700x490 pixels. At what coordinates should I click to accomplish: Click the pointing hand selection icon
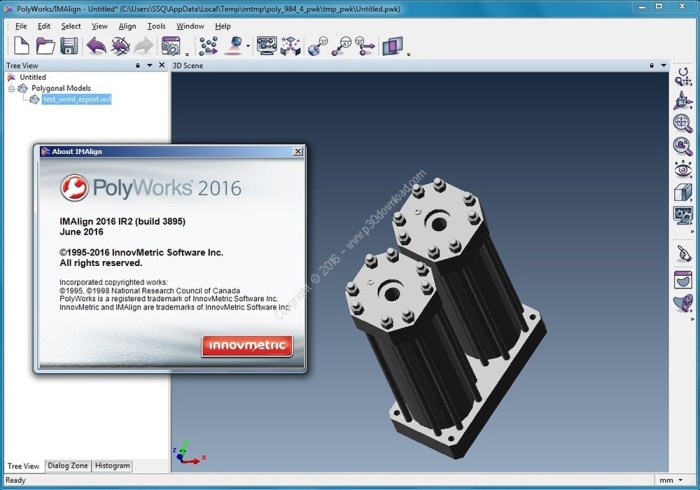click(683, 253)
